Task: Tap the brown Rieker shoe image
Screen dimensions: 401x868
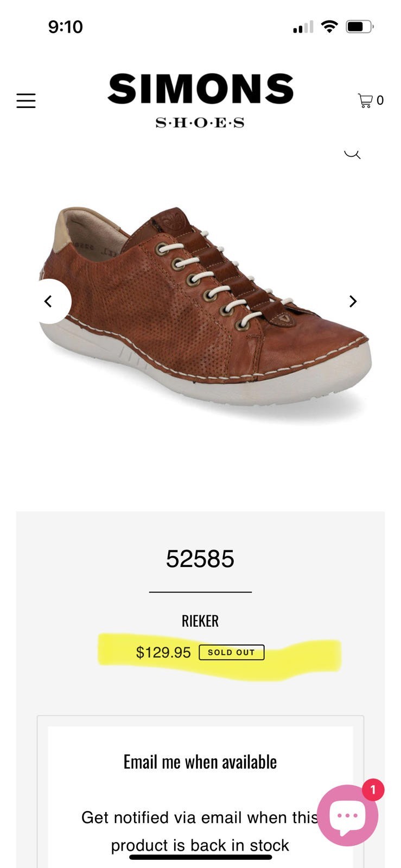Action: coord(204,307)
